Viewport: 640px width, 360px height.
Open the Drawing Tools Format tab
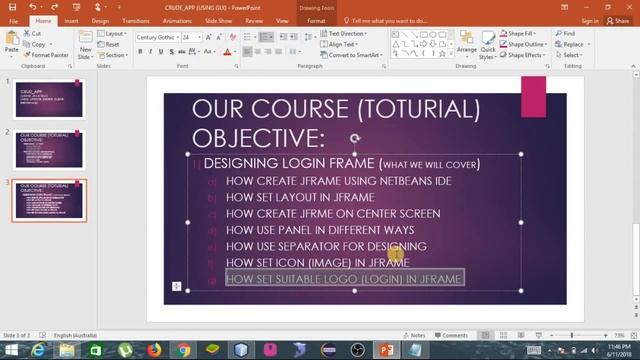[316, 21]
